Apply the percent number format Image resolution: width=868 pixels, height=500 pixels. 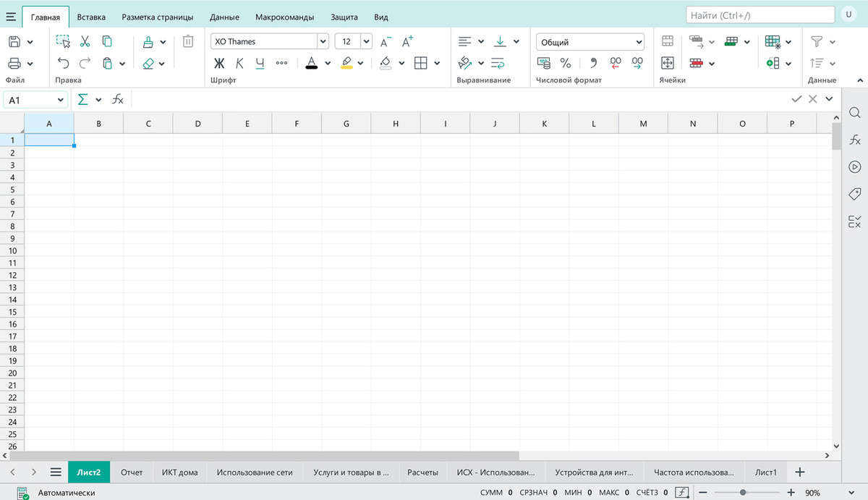566,63
